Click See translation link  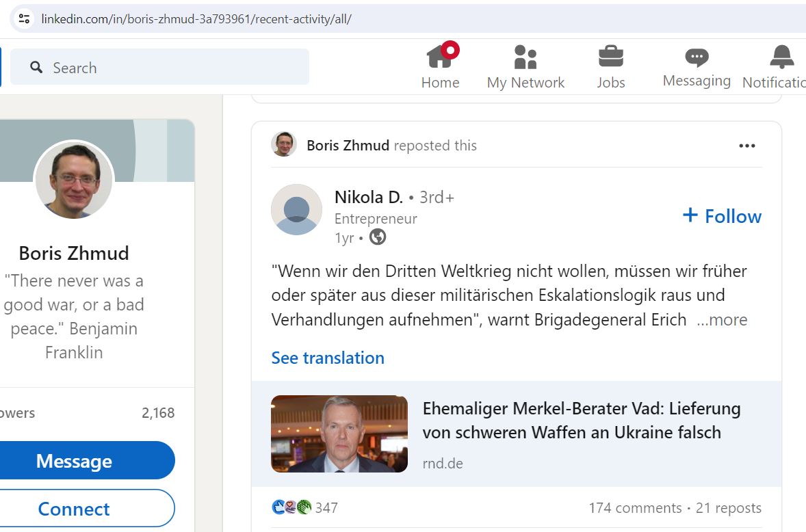(328, 358)
